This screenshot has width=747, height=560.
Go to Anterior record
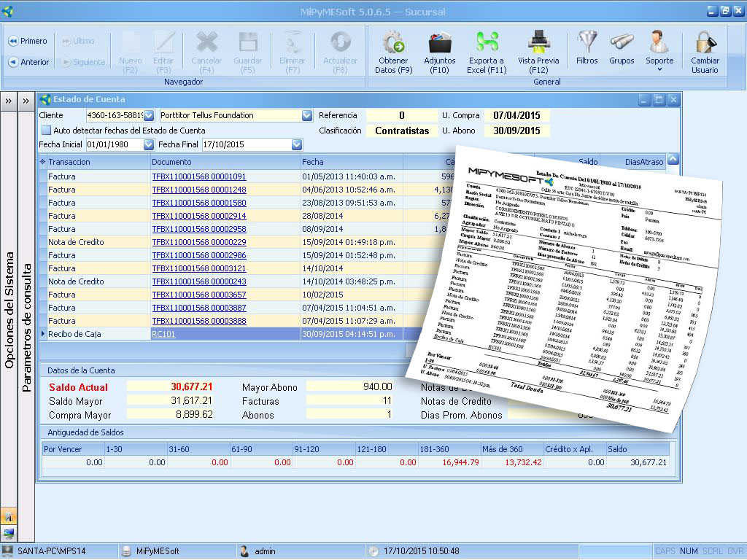point(28,62)
